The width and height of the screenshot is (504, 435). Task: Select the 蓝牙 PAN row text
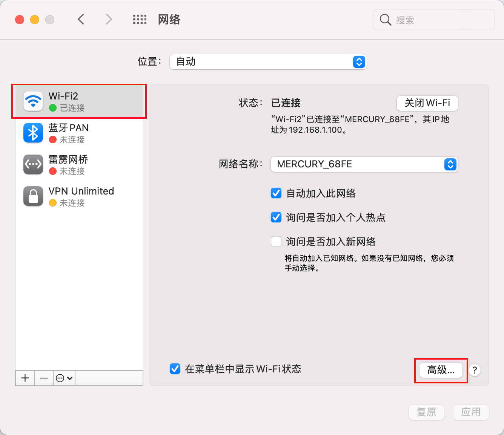coord(69,128)
